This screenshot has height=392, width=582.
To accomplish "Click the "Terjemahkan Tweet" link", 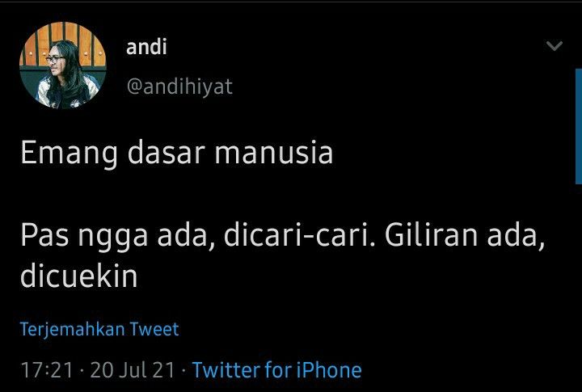I will tap(99, 329).
